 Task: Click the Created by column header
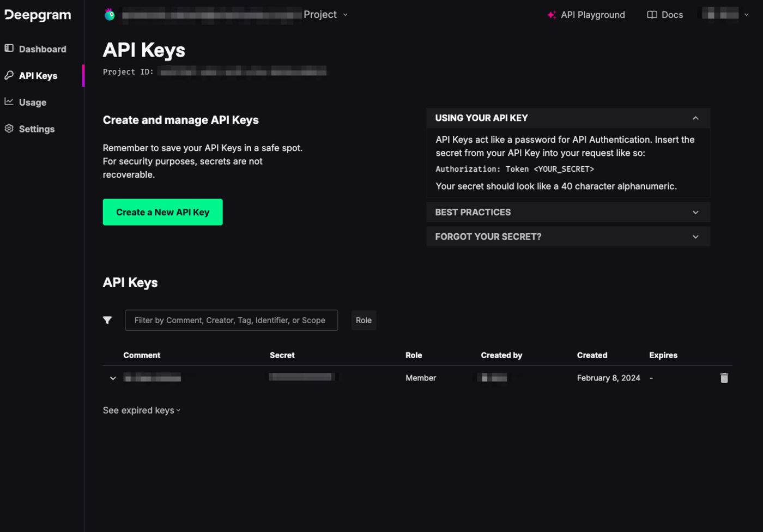tap(501, 355)
